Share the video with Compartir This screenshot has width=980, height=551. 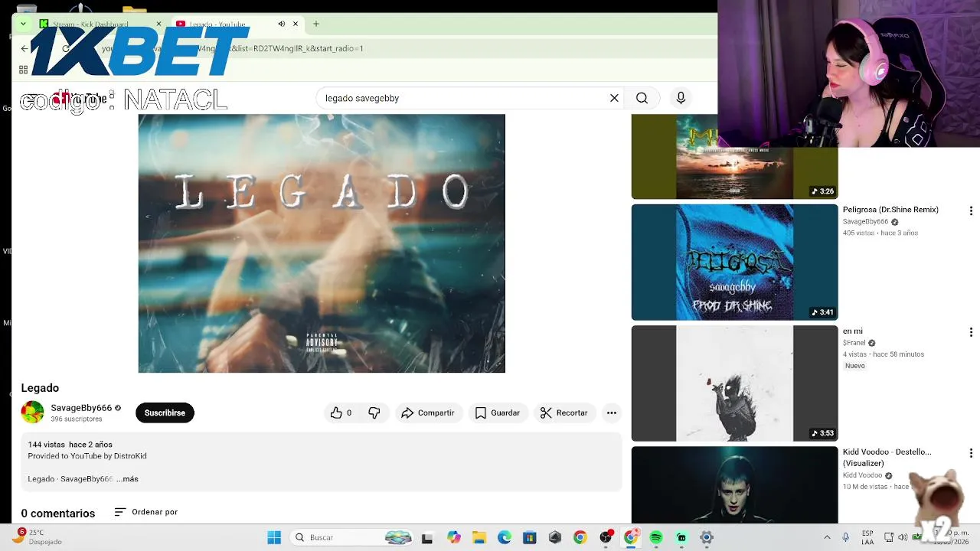[x=428, y=412]
